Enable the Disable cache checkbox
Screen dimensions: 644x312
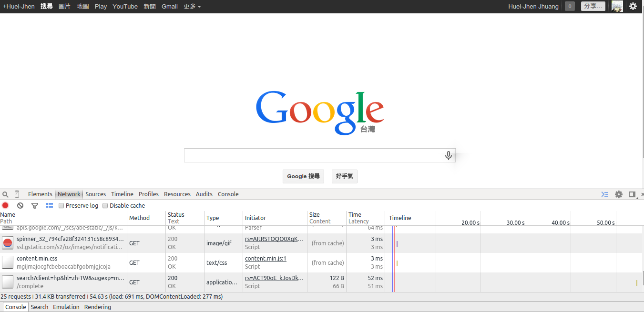pos(105,206)
